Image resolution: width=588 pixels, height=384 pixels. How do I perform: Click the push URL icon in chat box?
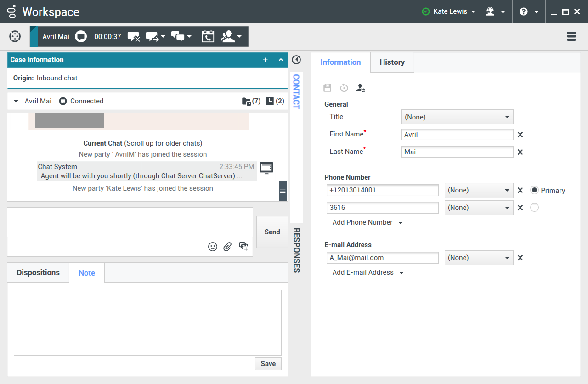(243, 247)
